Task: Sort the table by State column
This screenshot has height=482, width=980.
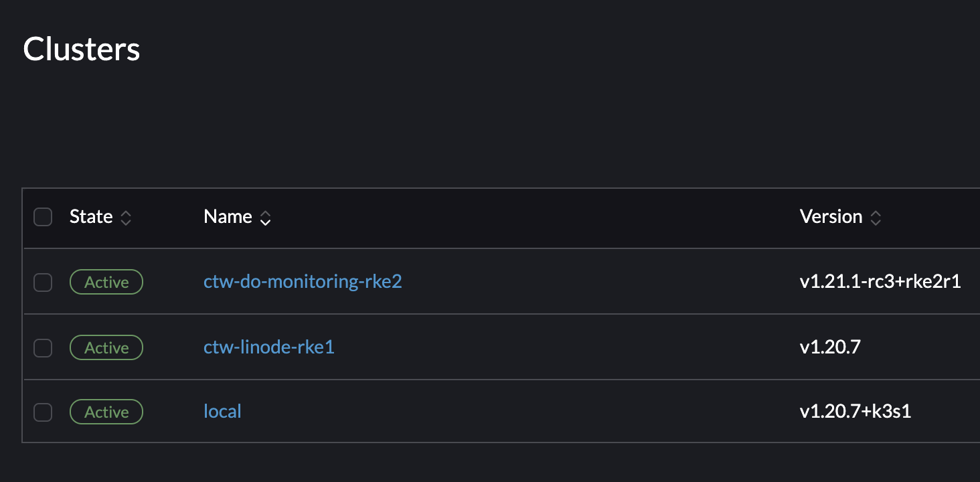Action: (91, 216)
